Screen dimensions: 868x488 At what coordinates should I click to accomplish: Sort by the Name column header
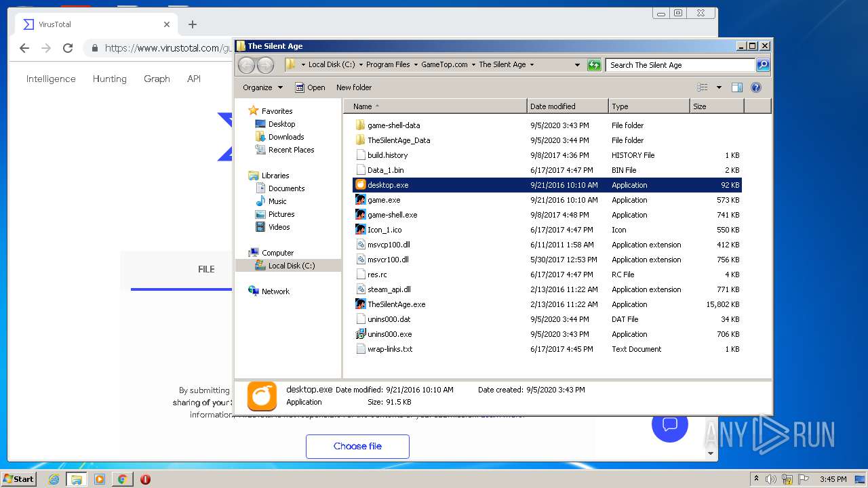coord(435,106)
